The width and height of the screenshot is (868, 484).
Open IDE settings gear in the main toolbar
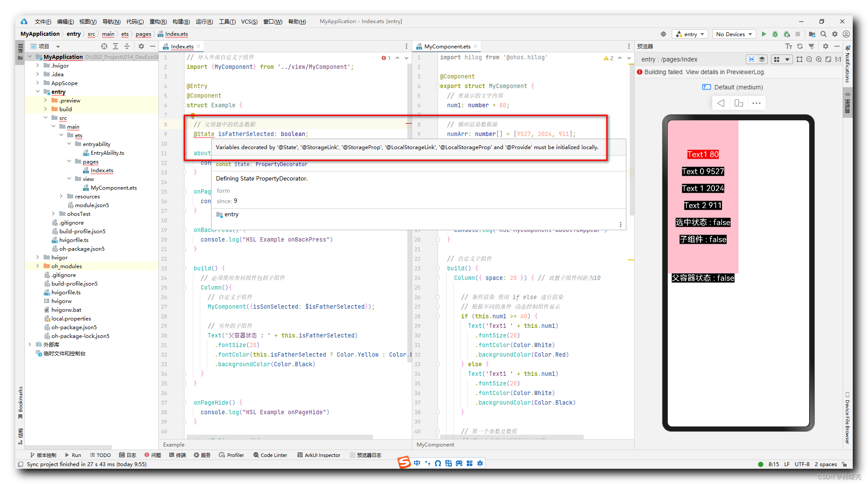pyautogui.click(x=835, y=34)
